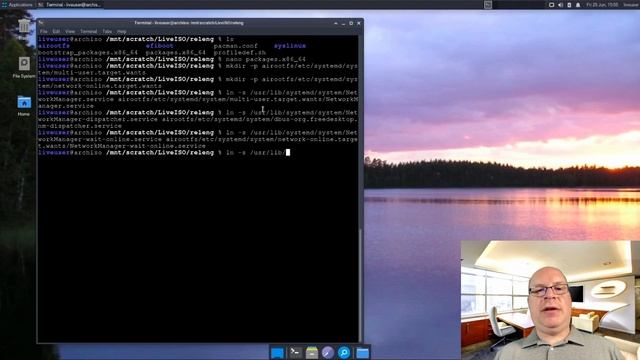
Task: Open the file manager archive icon in dock
Action: tap(311, 353)
